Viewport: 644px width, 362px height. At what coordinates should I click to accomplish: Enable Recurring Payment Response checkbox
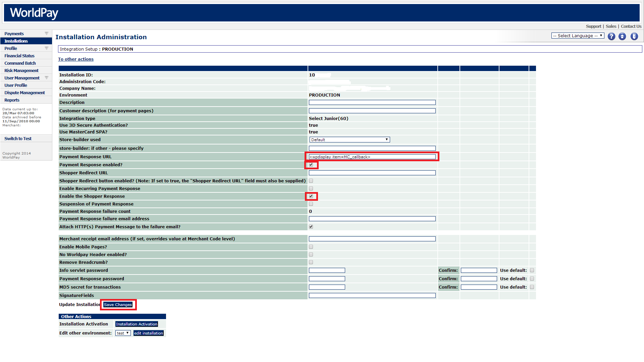pos(311,189)
